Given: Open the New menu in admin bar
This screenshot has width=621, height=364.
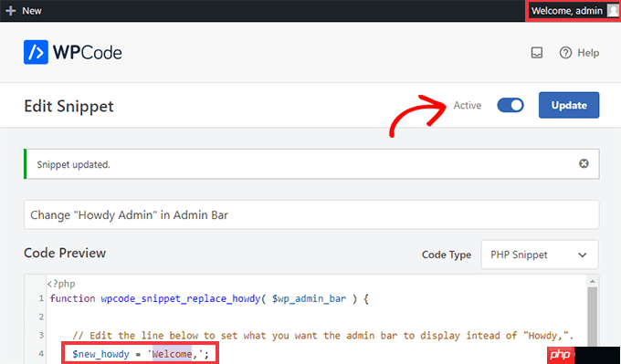Looking at the screenshot, I should click(24, 11).
